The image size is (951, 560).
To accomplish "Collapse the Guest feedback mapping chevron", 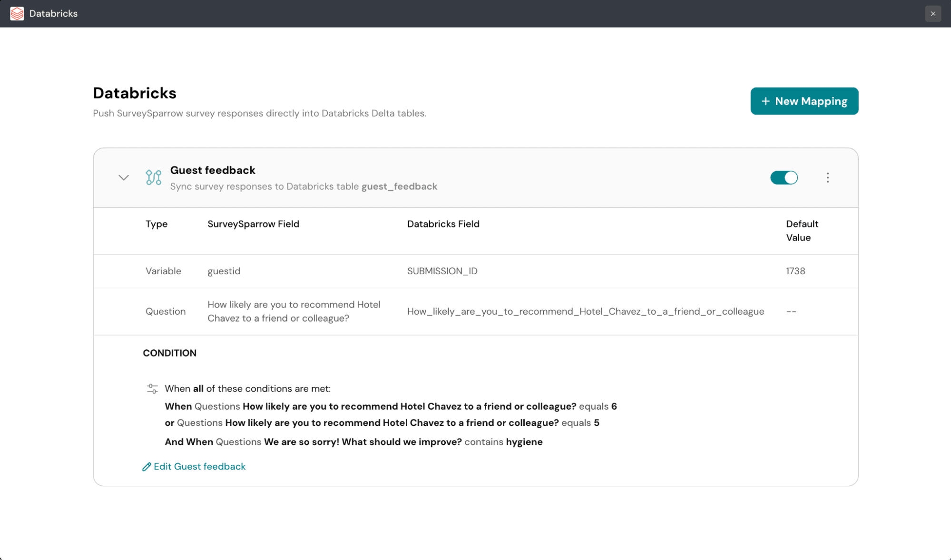I will 124,177.
